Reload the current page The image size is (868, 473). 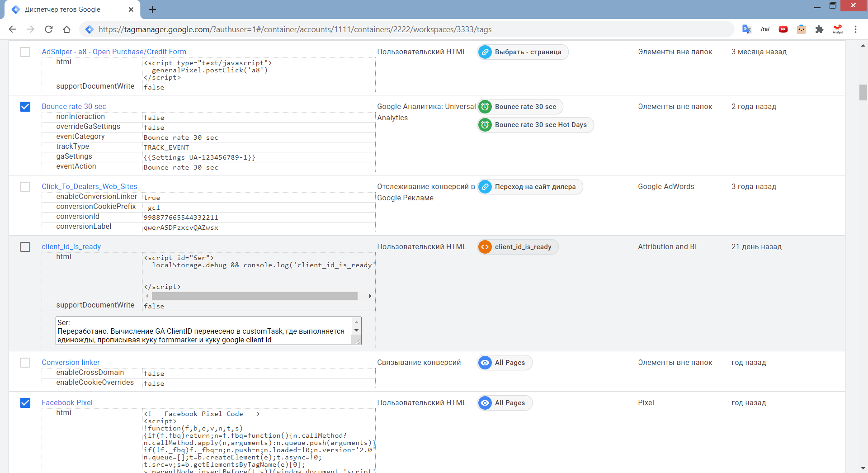48,29
